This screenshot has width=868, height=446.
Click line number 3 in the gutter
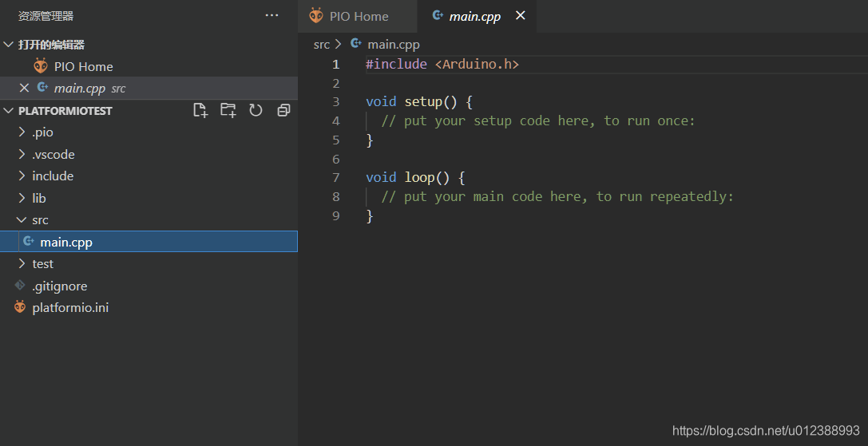click(335, 102)
